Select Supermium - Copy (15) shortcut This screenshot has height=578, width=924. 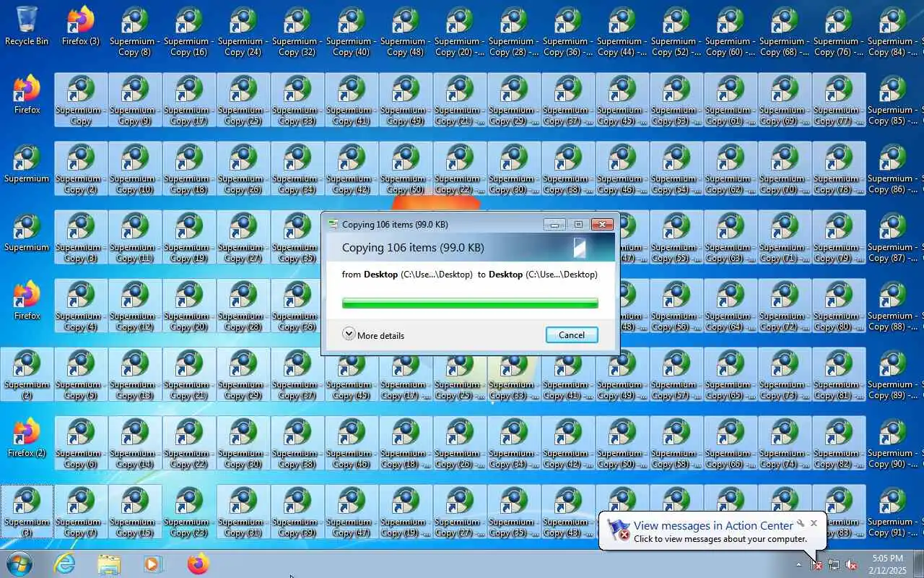[135, 512]
